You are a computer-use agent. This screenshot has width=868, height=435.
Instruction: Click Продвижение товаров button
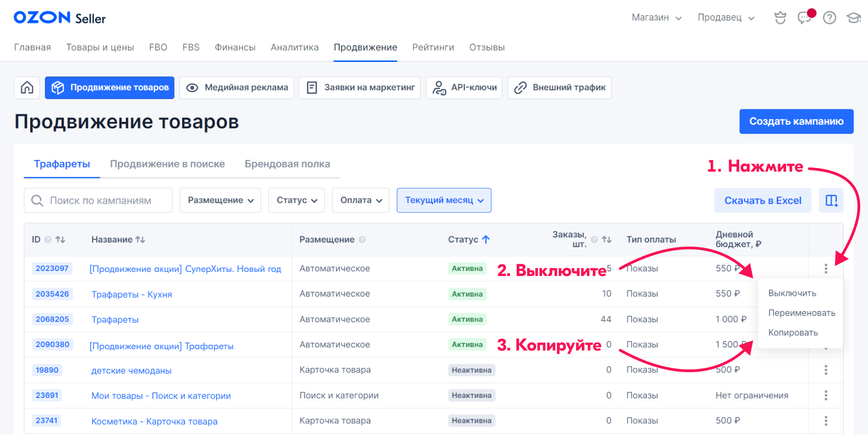[x=110, y=88]
